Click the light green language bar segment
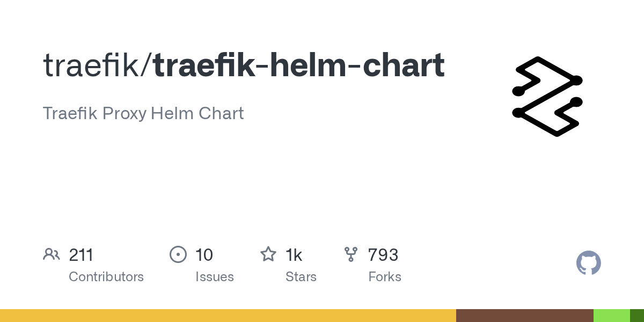Viewport: 644px width, 322px height. [x=612, y=316]
